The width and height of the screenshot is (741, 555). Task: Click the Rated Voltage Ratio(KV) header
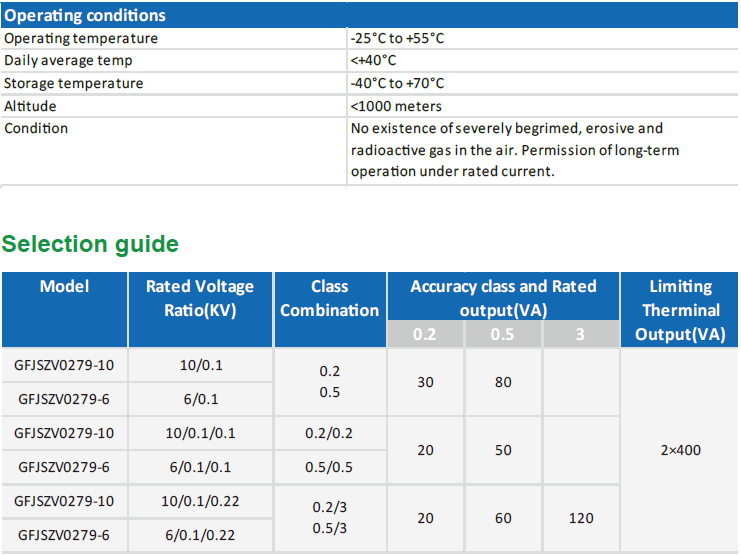[200, 298]
